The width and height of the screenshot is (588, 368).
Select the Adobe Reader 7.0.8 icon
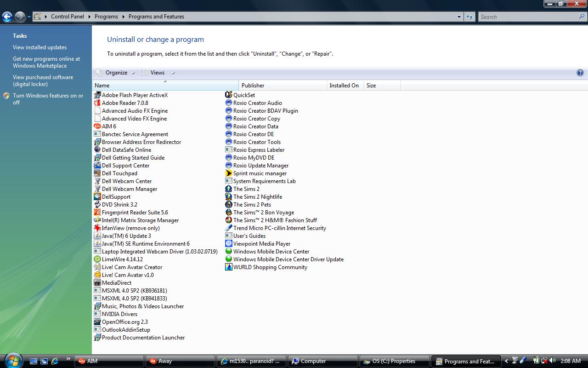pyautogui.click(x=97, y=103)
